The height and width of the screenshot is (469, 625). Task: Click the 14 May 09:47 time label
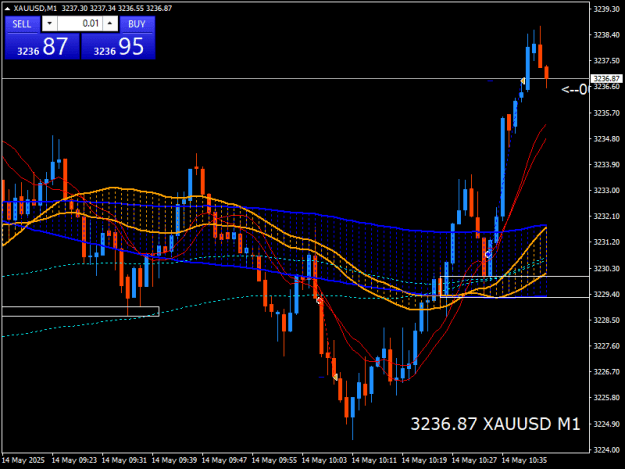224,460
